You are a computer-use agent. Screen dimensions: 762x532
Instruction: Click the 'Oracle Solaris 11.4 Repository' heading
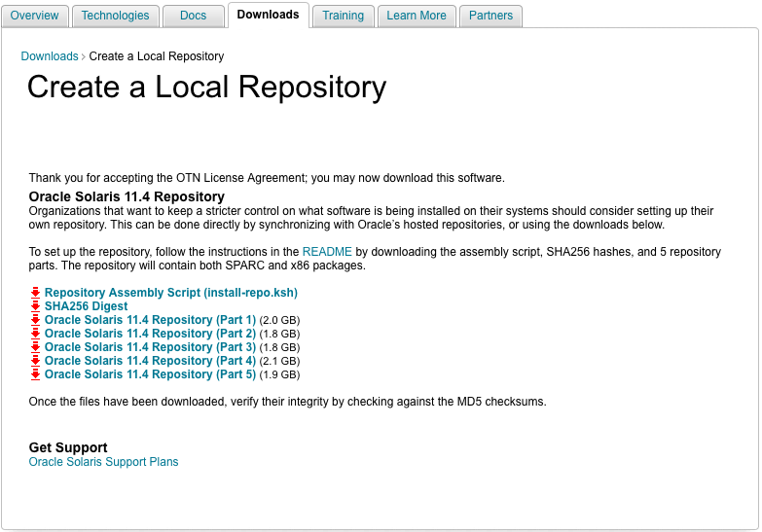(127, 196)
